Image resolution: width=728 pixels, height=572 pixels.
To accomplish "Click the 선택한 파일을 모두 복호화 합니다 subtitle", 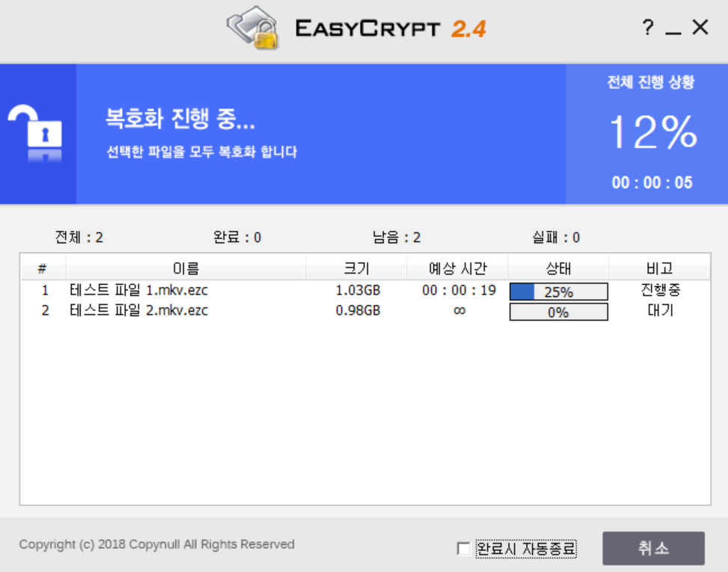I will click(201, 152).
